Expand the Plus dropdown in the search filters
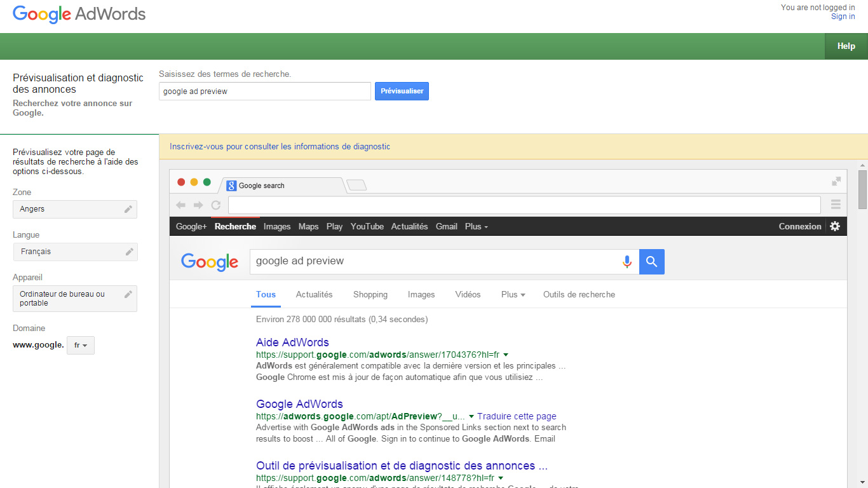The image size is (868, 488). pos(513,295)
